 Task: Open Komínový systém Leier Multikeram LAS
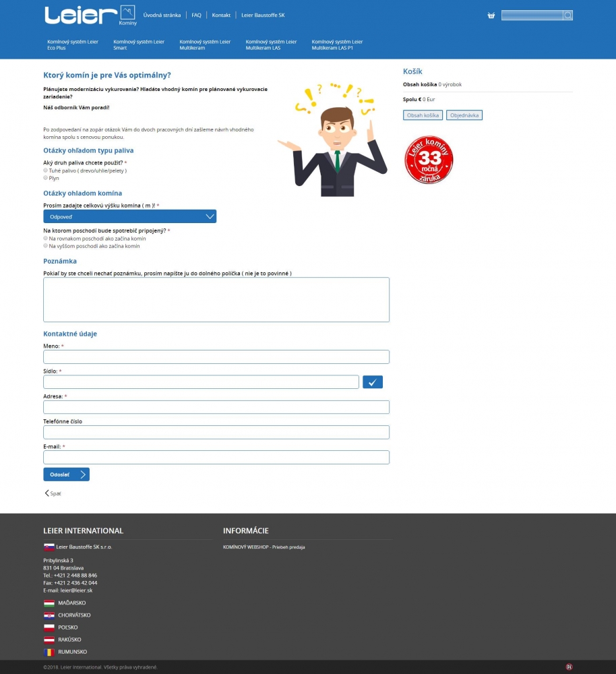271,44
